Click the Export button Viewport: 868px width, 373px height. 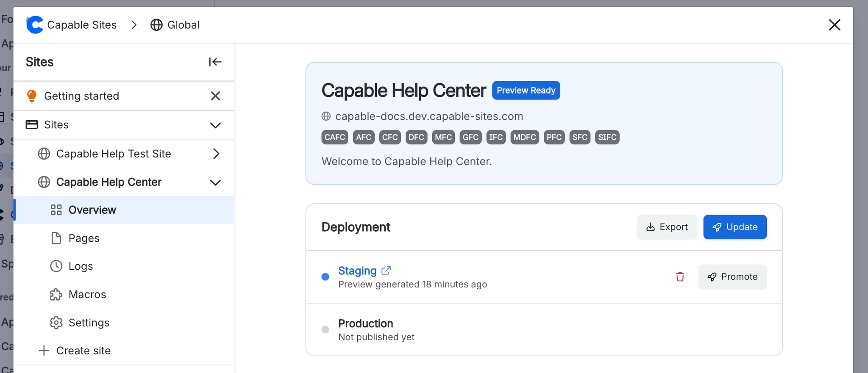tap(667, 227)
